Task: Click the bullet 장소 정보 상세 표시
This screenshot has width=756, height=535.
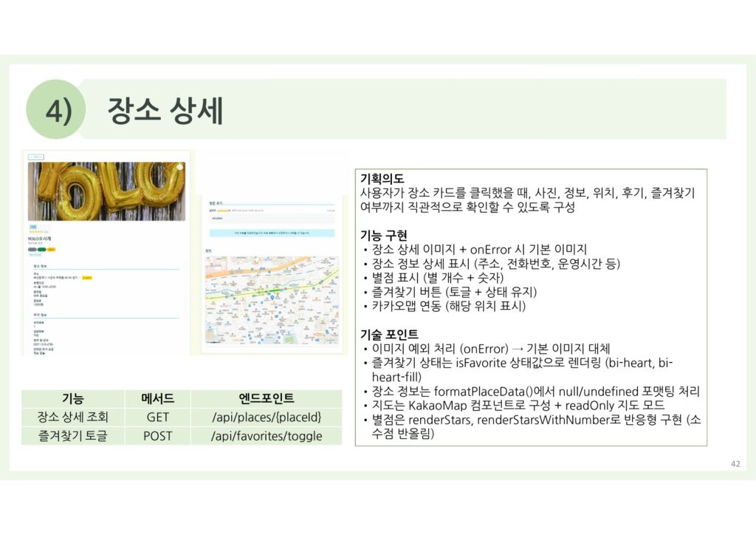Action: click(495, 263)
